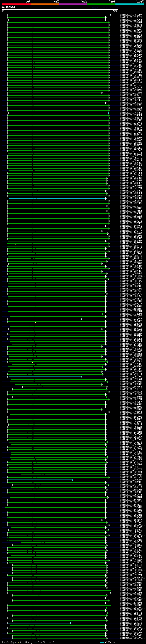Click the cyan alignment bar for UniRef100_A4RRB5

[59, 113]
